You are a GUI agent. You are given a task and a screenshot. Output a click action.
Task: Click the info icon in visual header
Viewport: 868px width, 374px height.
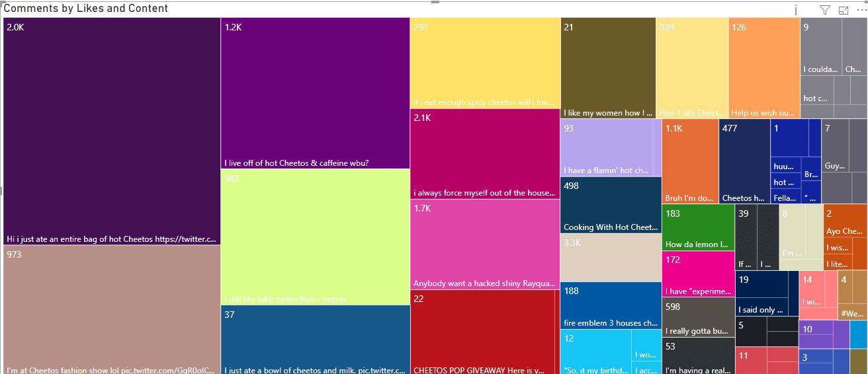click(x=796, y=10)
